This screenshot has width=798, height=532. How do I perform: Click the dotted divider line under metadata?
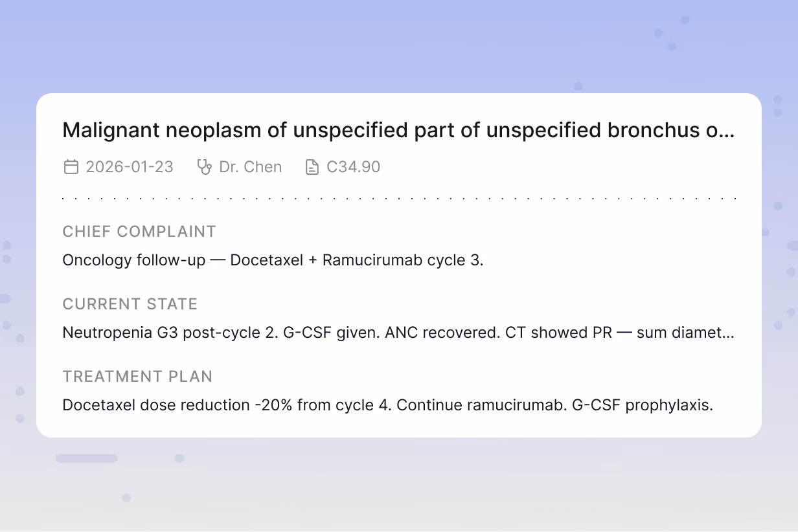click(399, 199)
